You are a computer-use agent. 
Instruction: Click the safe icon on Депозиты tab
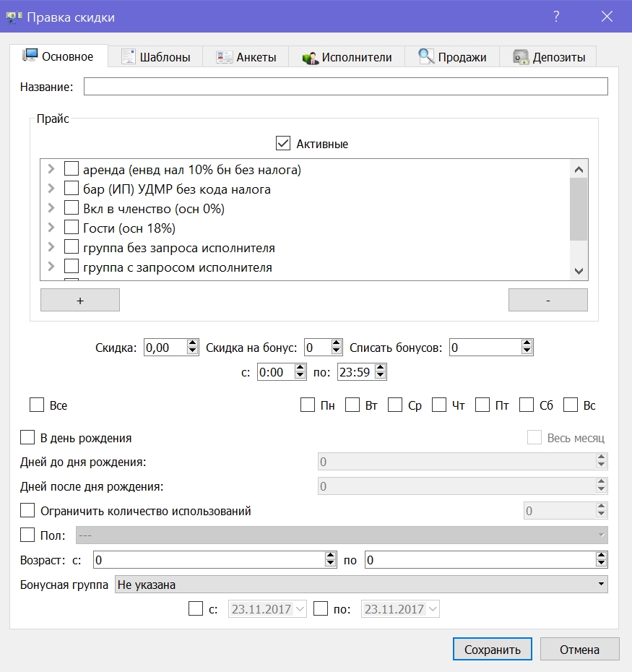pos(521,57)
